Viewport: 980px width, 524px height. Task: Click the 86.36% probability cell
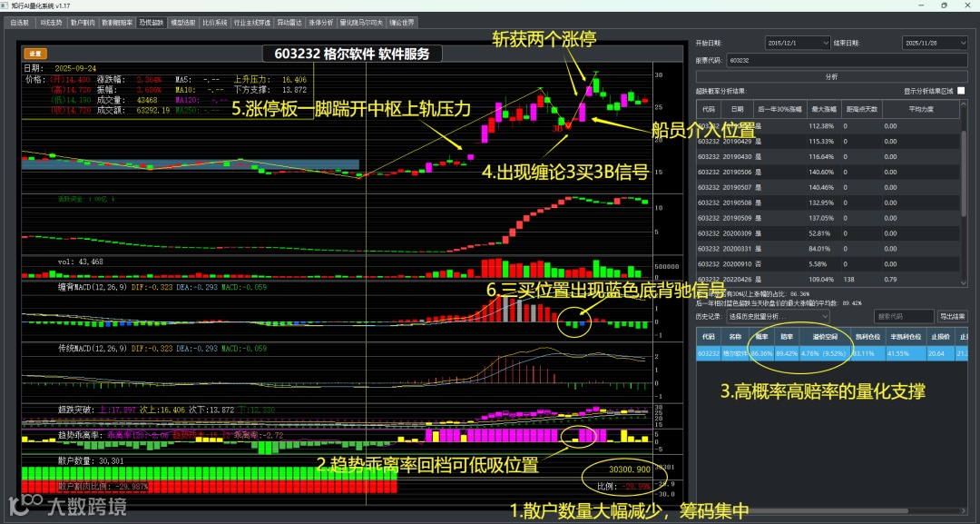(x=761, y=354)
